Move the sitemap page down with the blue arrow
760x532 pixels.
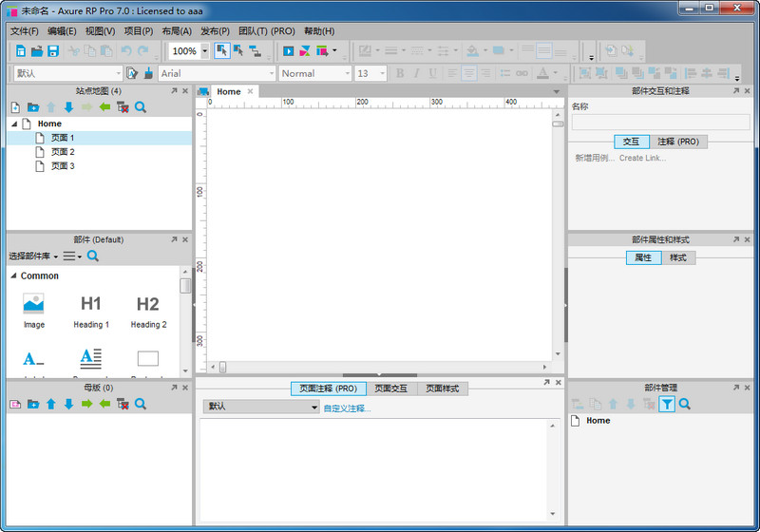click(68, 107)
